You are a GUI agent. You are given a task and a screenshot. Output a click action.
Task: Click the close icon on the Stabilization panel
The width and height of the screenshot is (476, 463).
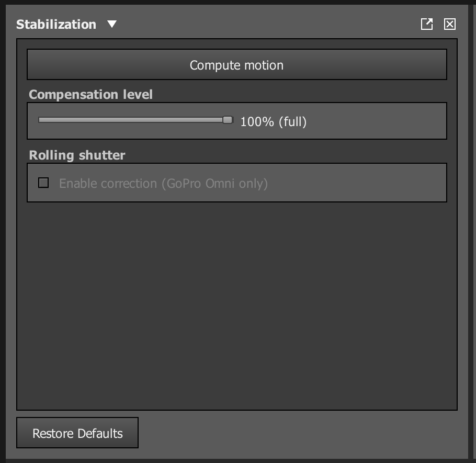coord(449,24)
